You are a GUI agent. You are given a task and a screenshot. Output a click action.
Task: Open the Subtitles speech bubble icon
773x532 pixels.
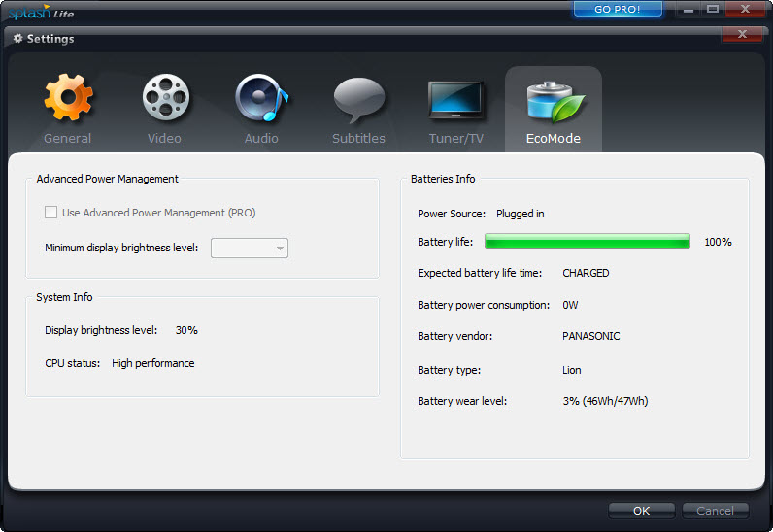click(x=359, y=100)
